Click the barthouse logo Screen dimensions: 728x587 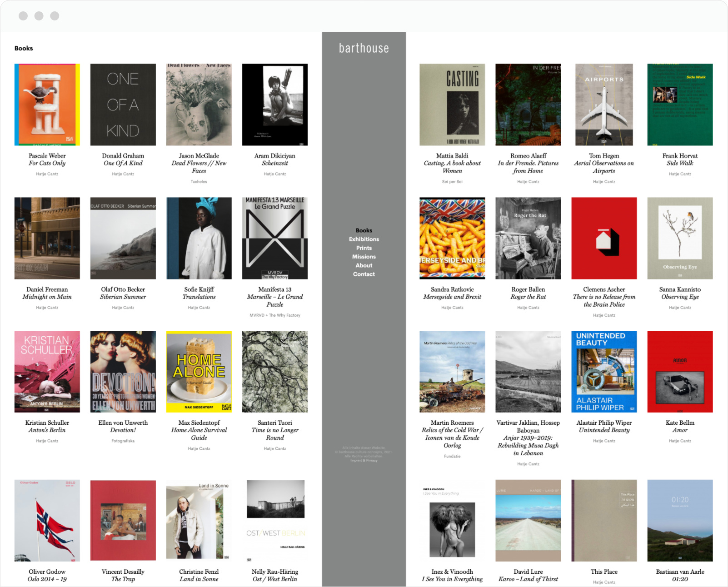364,48
